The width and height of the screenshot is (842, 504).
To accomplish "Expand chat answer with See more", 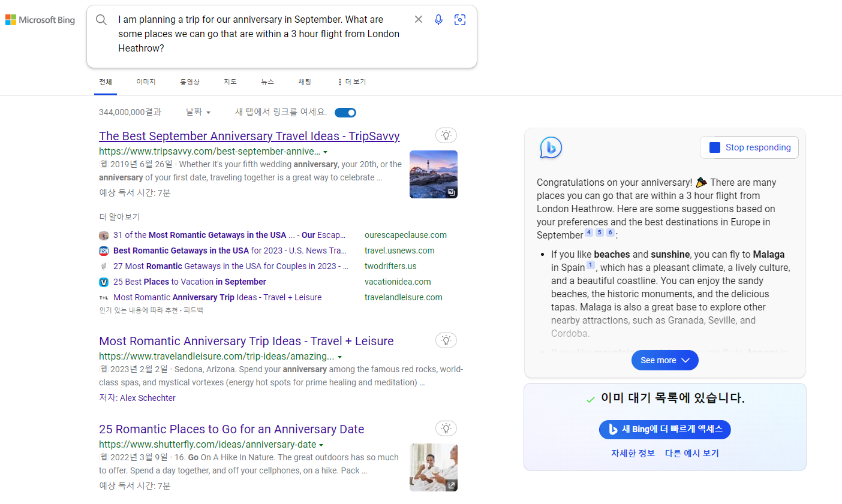I will click(x=665, y=360).
